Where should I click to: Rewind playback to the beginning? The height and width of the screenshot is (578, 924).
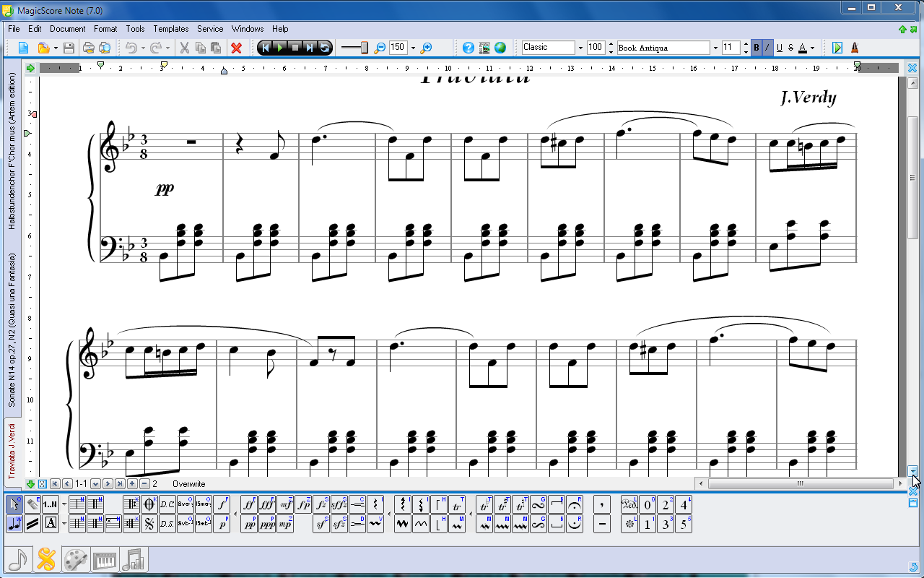(x=266, y=48)
